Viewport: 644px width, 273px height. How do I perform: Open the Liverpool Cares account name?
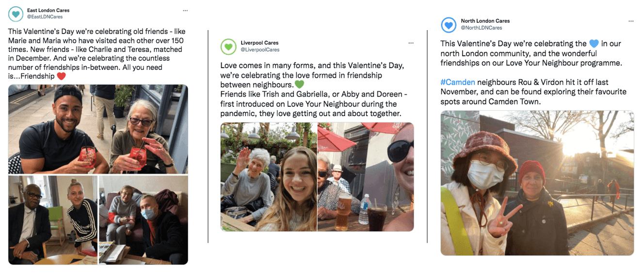[259, 43]
